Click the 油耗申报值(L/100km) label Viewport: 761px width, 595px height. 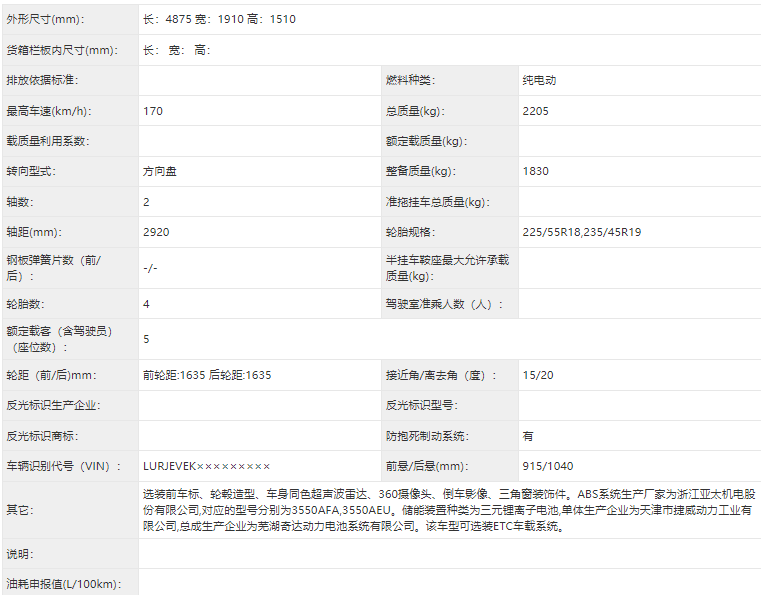click(x=64, y=584)
